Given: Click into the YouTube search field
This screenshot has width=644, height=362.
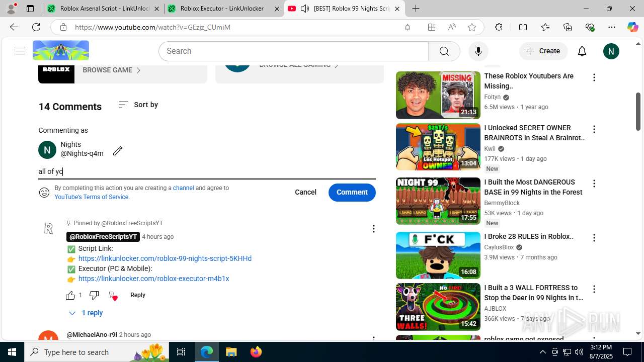Looking at the screenshot, I should point(293,51).
